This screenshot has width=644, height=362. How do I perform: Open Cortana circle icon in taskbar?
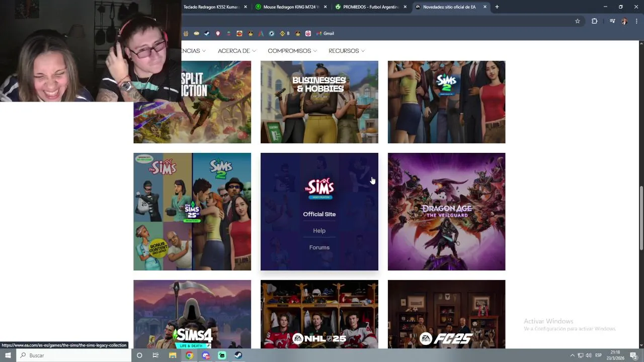click(x=139, y=355)
